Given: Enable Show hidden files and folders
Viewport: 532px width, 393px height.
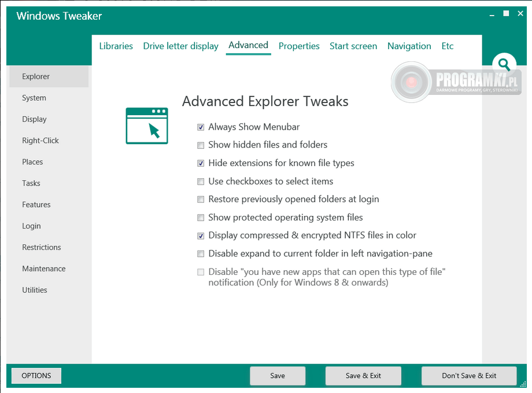Looking at the screenshot, I should (x=201, y=145).
